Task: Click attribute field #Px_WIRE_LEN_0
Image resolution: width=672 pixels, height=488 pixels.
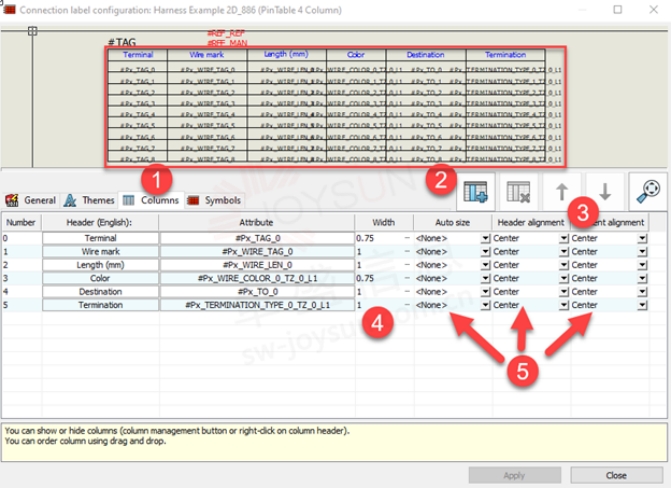Action: coord(257,265)
